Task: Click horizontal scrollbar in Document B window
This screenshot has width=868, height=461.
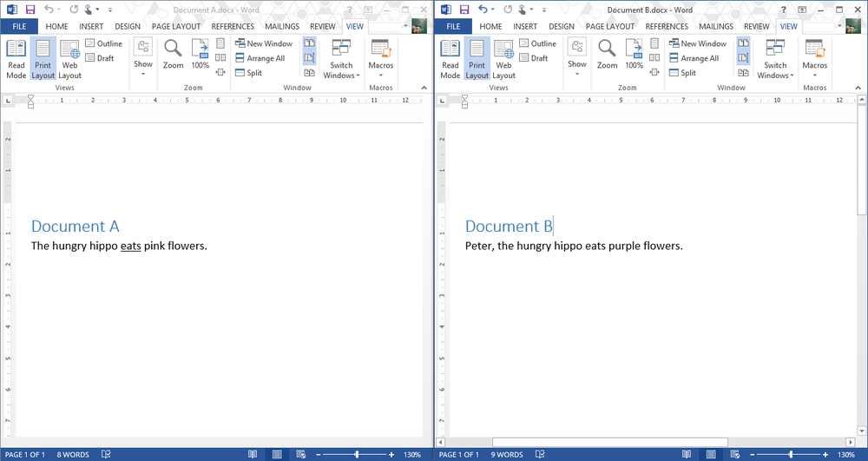Action: click(610, 442)
